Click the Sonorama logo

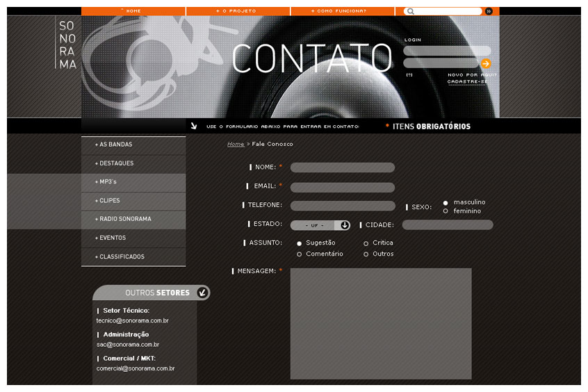pos(67,44)
